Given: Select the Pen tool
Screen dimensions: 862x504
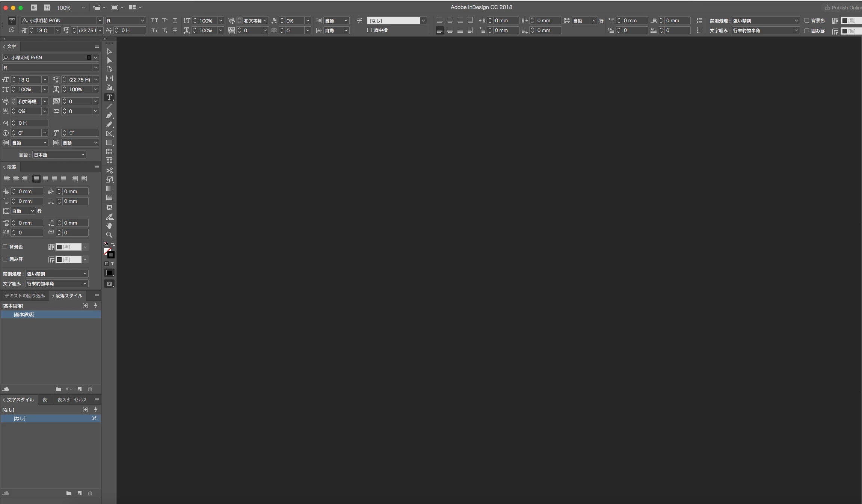Looking at the screenshot, I should (x=109, y=115).
